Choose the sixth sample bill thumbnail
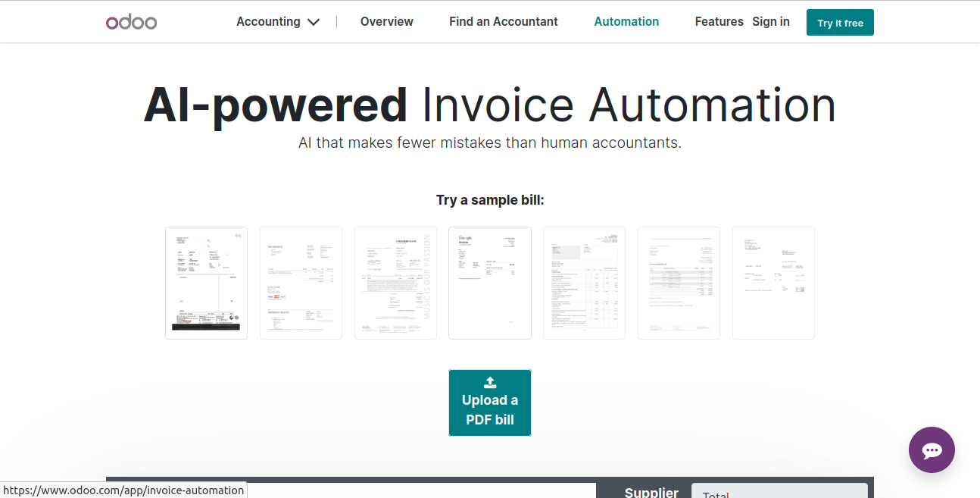This screenshot has height=498, width=980. (679, 283)
